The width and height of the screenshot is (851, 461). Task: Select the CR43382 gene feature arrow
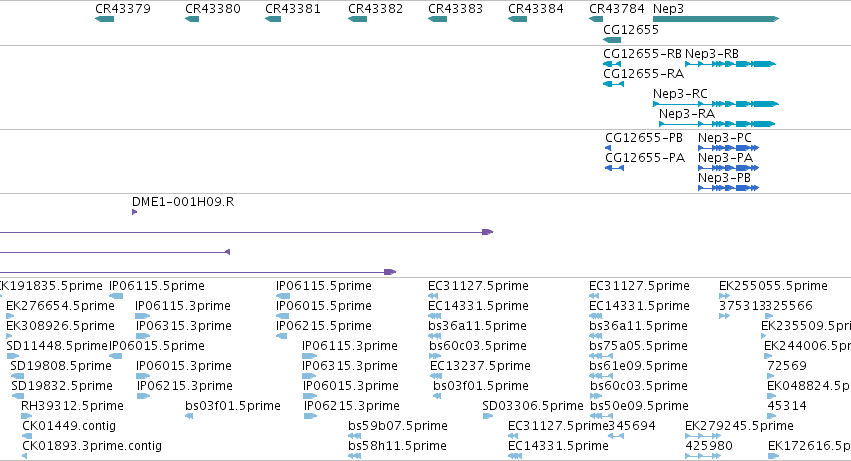[x=358, y=19]
